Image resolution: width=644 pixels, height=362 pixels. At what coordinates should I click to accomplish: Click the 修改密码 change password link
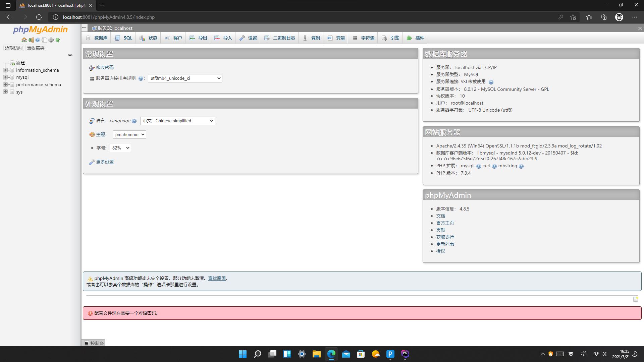(x=105, y=67)
